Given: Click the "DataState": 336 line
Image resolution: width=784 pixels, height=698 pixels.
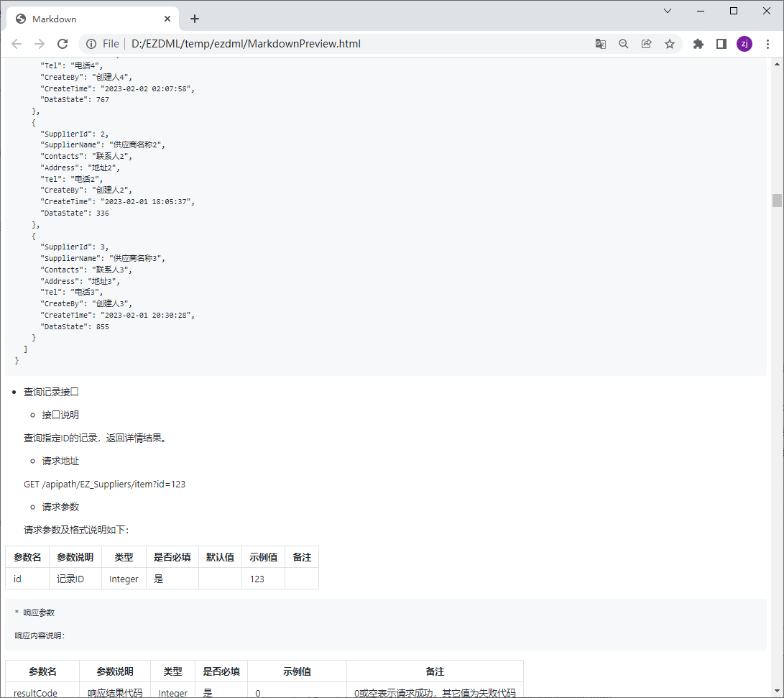Looking at the screenshot, I should click(x=75, y=213).
